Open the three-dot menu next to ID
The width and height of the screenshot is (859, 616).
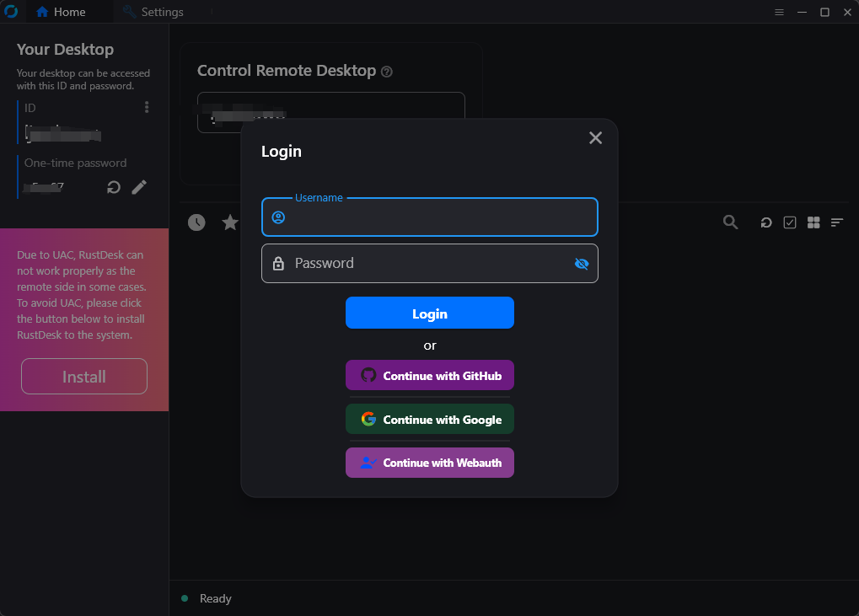tap(147, 107)
